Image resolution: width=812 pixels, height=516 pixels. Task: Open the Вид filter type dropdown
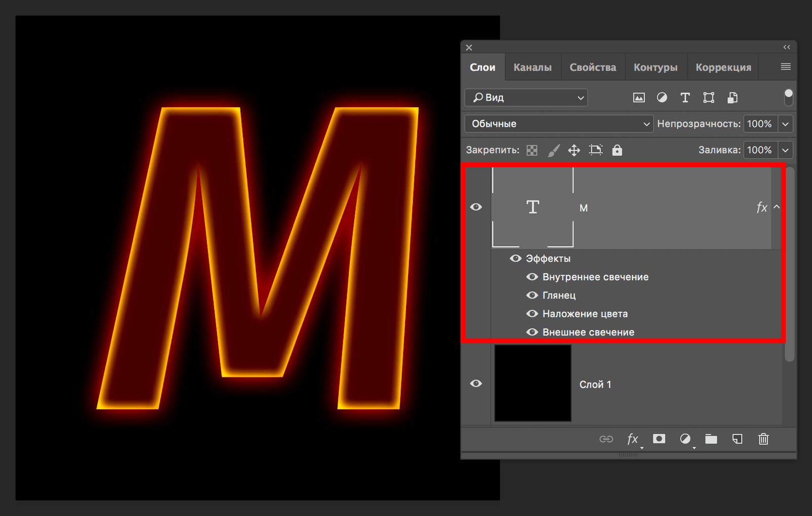pyautogui.click(x=526, y=98)
